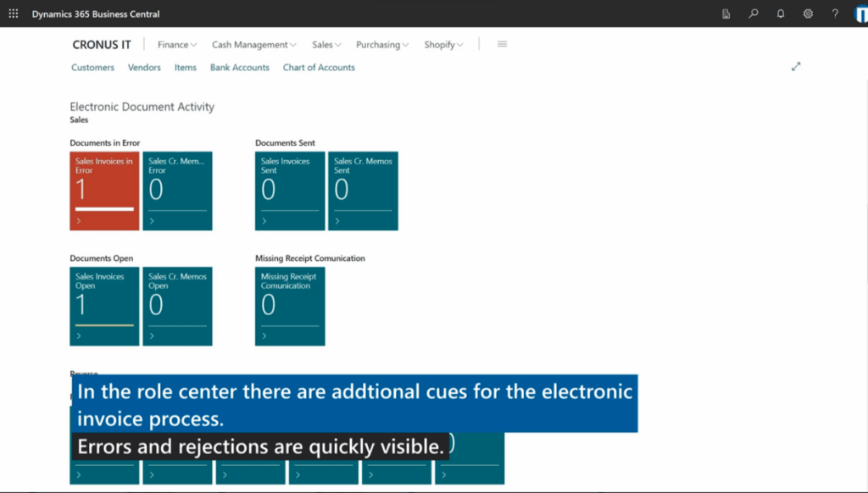The height and width of the screenshot is (493, 868).
Task: Click the Missing Receipt Comunication group label
Action: (x=310, y=258)
